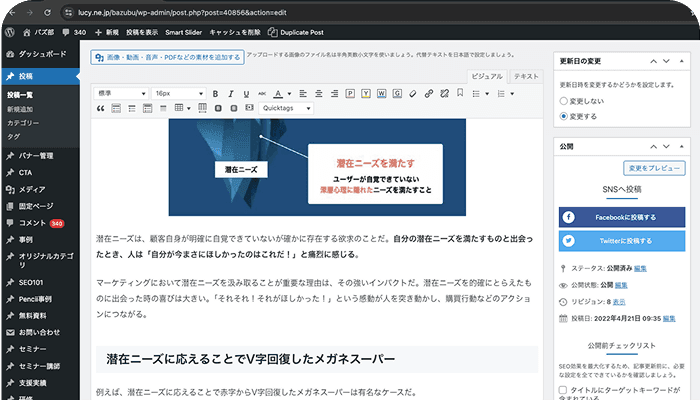Apply strikethrough formatting
Viewport: 700px width, 400px height.
(x=262, y=93)
